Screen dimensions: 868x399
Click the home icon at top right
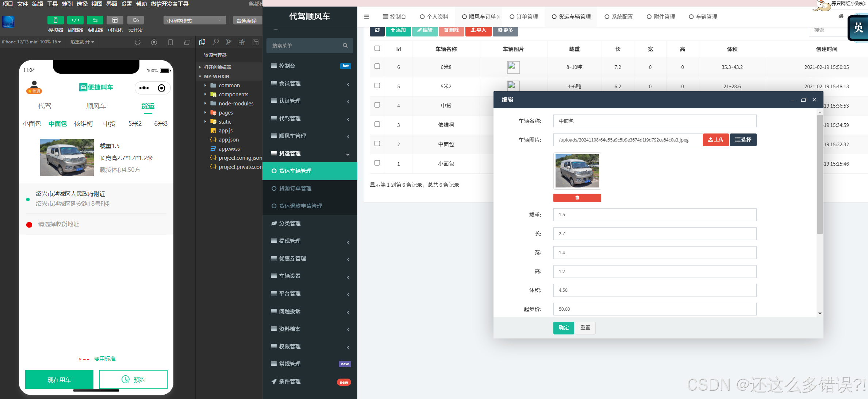coord(841,16)
